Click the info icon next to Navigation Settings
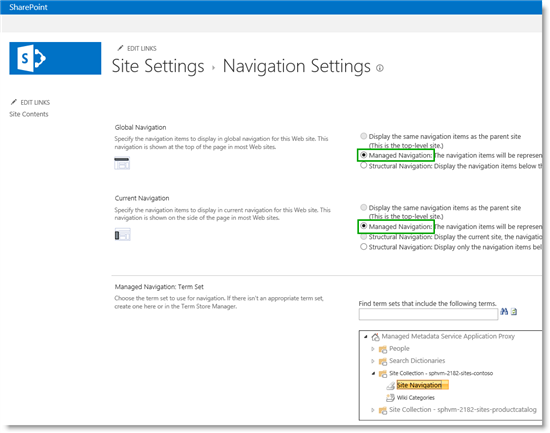550x433 pixels. pos(380,68)
